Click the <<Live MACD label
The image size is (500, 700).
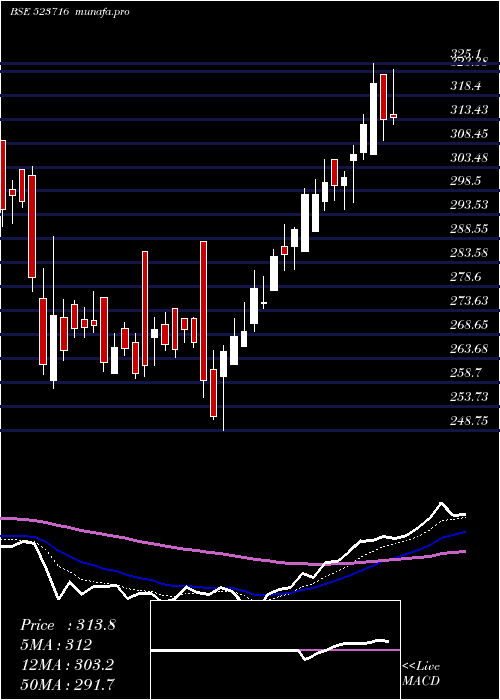[x=421, y=673]
